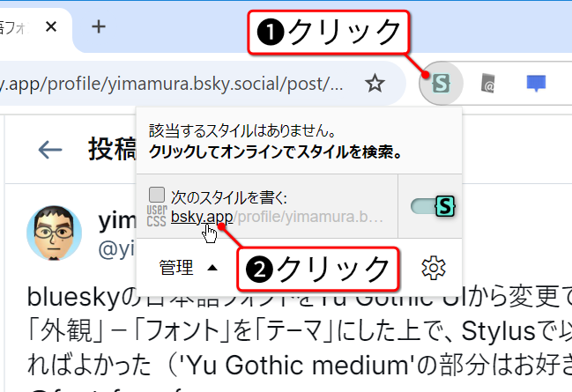Click the 該当するスタイルはありません message
The width and height of the screenshot is (572, 392).
tap(242, 130)
